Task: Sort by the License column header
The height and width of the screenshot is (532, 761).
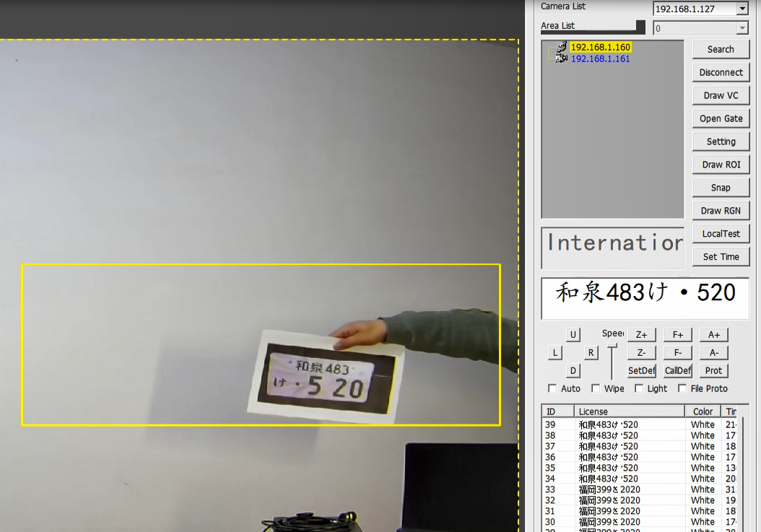Action: tap(628, 411)
